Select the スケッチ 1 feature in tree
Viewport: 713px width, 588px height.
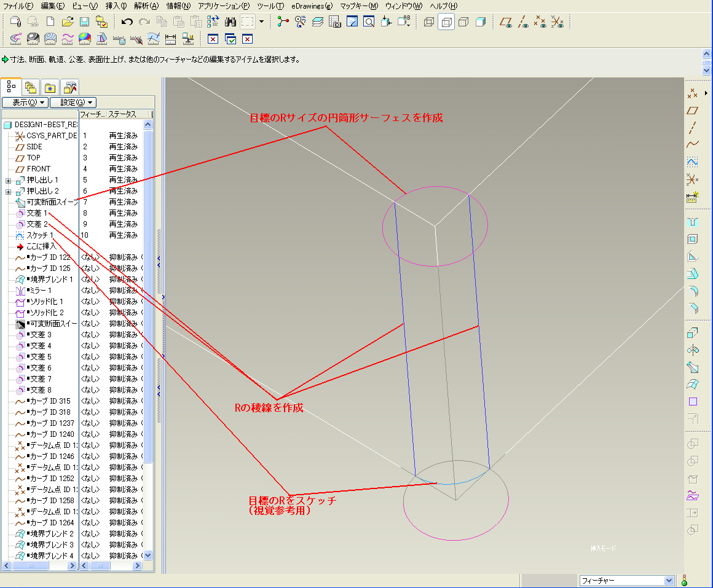(41, 235)
